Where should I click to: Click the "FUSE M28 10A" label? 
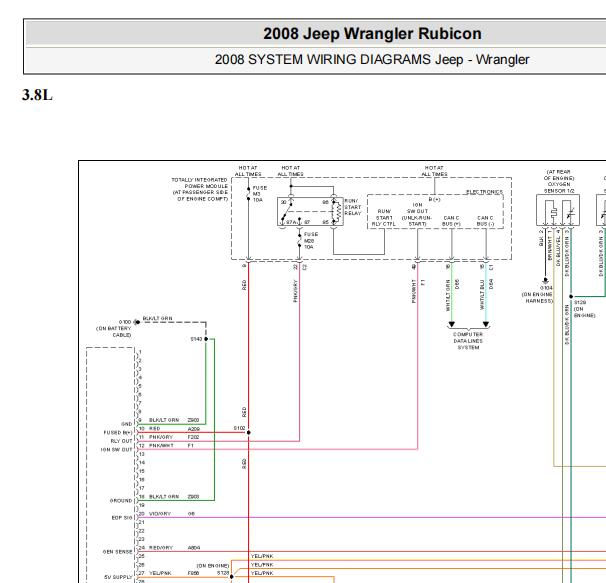311,240
